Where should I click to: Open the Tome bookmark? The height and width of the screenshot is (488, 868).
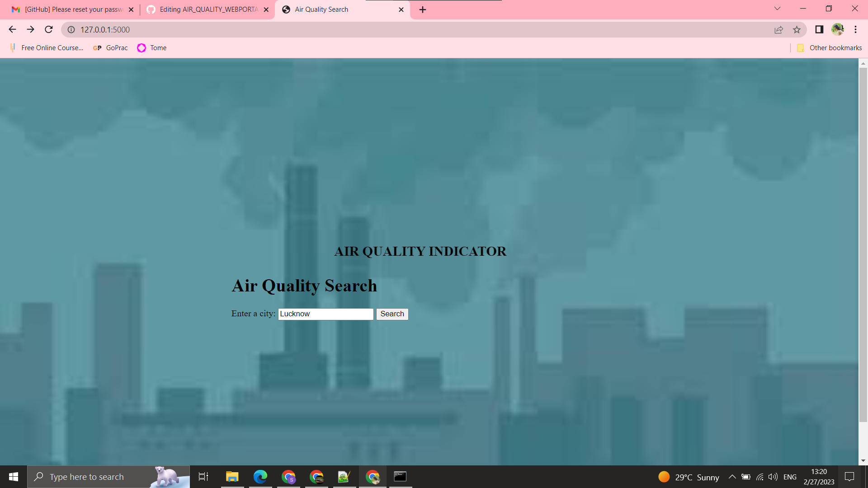point(151,47)
